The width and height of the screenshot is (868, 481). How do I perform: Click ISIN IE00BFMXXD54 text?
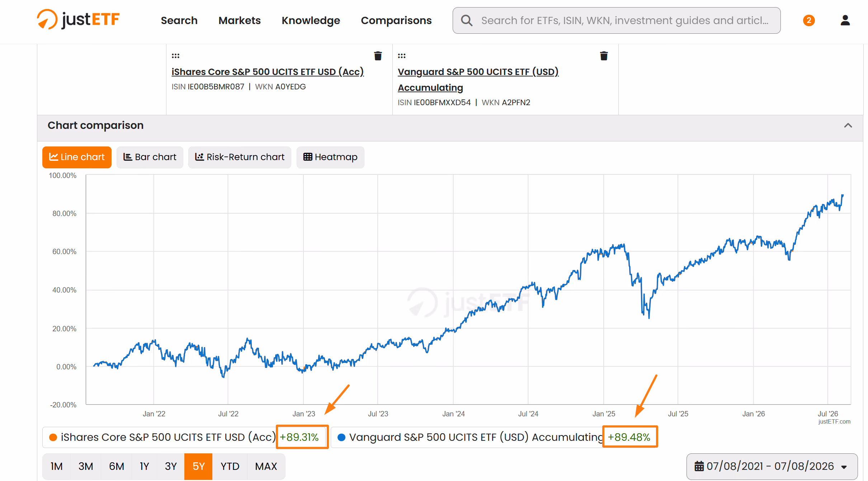(434, 102)
